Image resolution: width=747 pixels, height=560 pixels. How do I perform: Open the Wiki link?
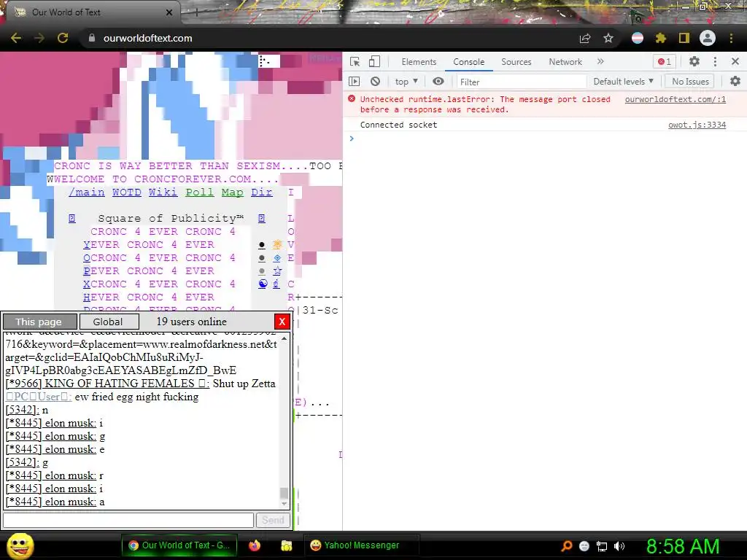pos(163,192)
